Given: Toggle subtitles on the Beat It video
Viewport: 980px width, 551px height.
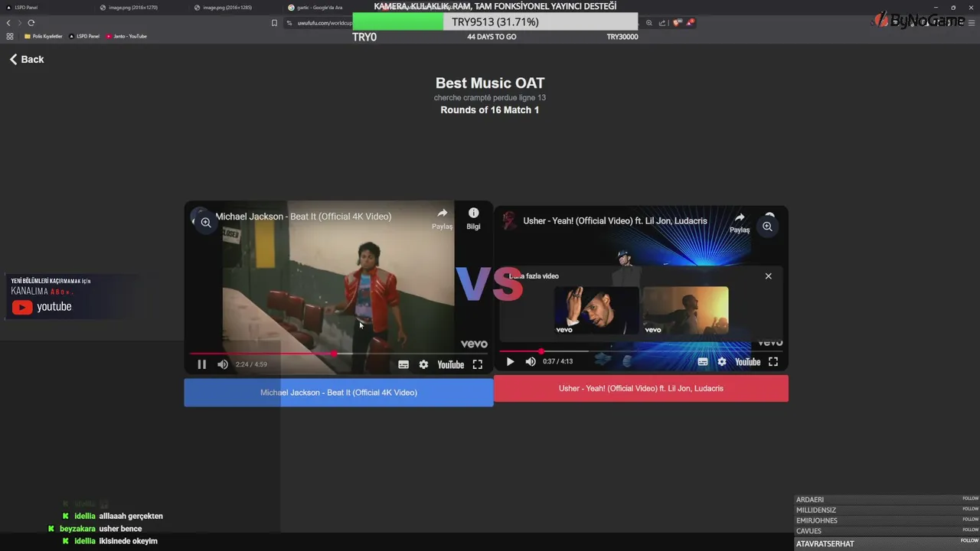Looking at the screenshot, I should (403, 365).
